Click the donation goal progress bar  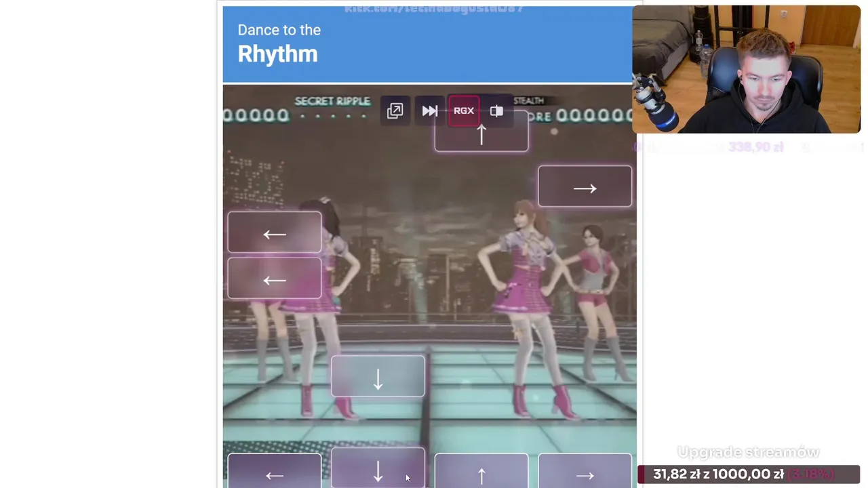click(749, 474)
